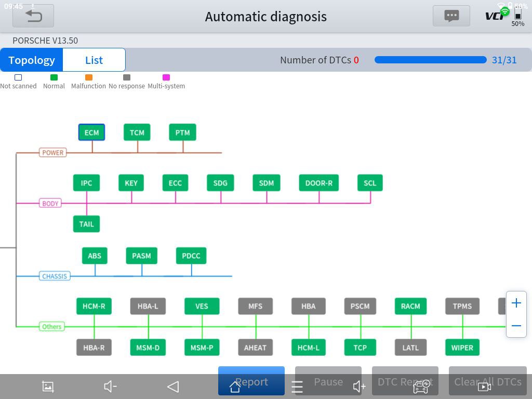Tap the ABS node under Chassis

tap(95, 256)
